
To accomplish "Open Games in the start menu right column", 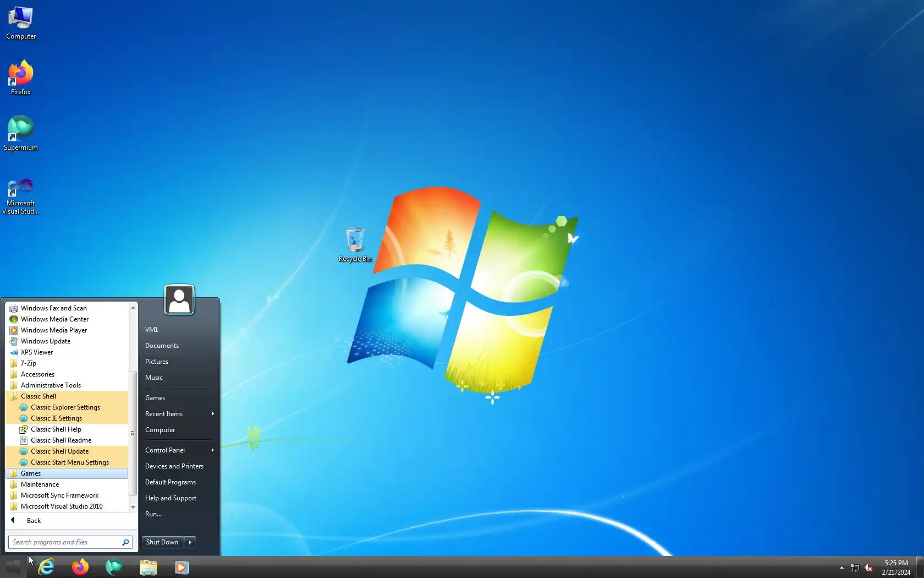I will [178, 398].
